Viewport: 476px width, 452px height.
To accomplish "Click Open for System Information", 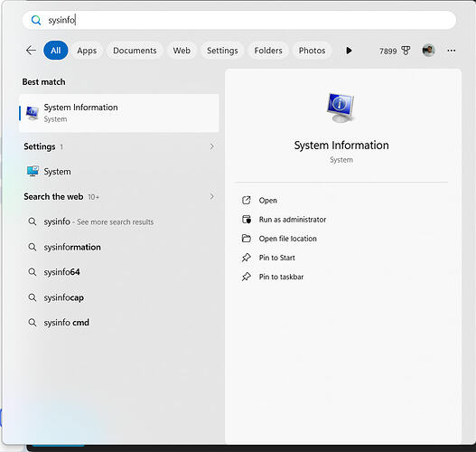I will click(x=267, y=201).
